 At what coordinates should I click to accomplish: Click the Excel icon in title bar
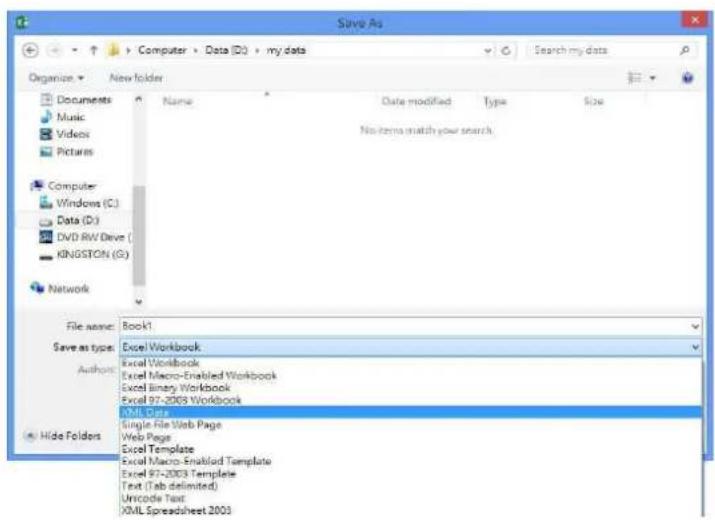coord(21,22)
